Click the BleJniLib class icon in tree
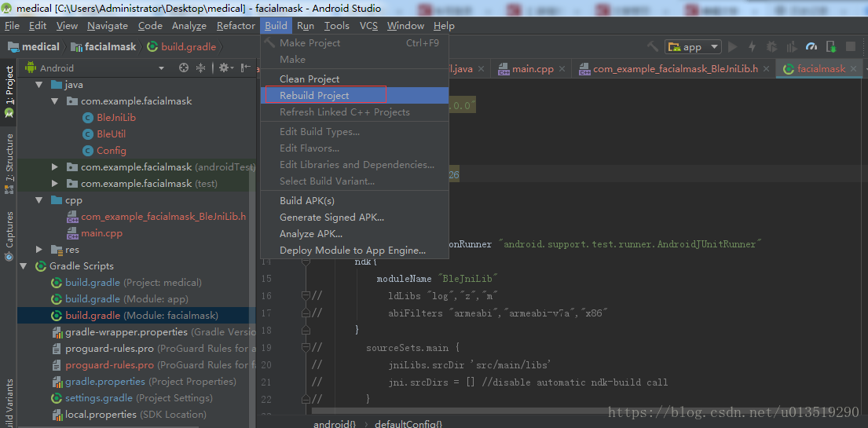Image resolution: width=868 pixels, height=428 pixels. [x=87, y=117]
